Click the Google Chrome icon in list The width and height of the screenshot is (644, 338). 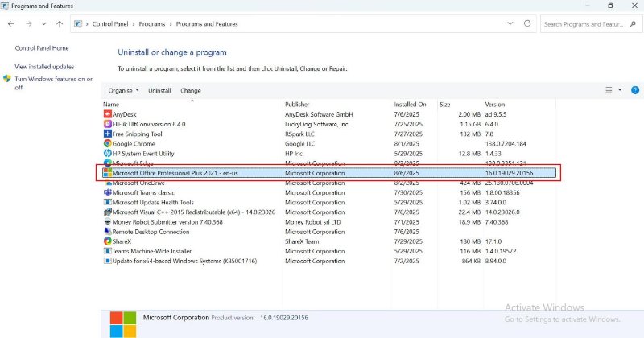[108, 144]
